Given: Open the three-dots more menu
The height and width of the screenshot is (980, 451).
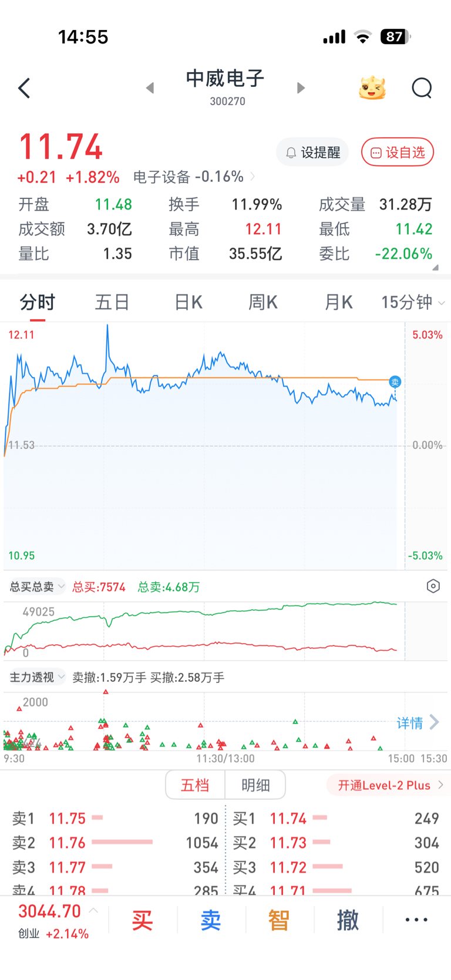Looking at the screenshot, I should (416, 920).
